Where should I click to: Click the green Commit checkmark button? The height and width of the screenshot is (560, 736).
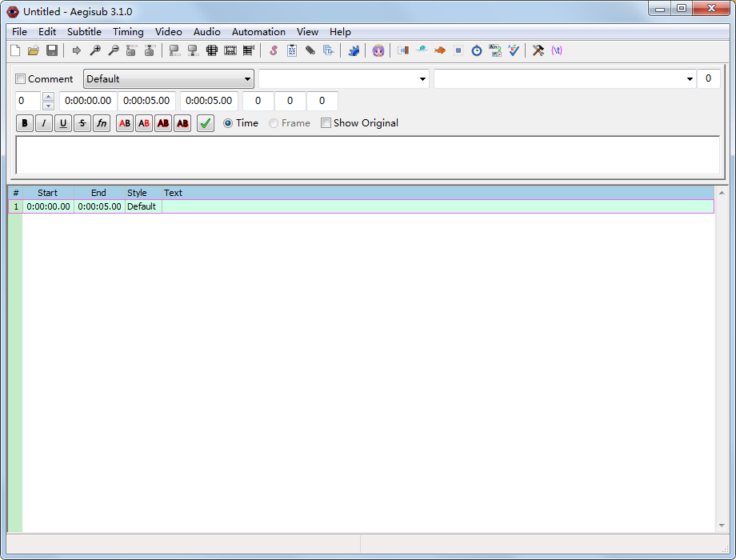pos(206,123)
